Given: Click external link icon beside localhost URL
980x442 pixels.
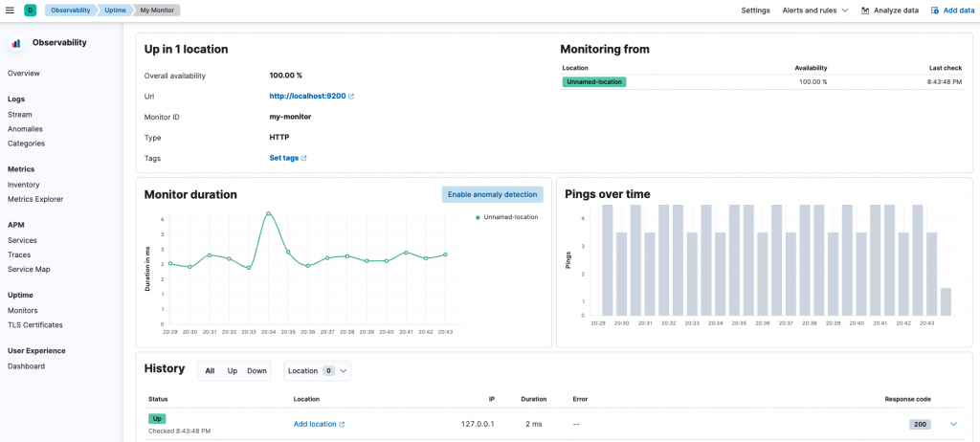Looking at the screenshot, I should (351, 97).
